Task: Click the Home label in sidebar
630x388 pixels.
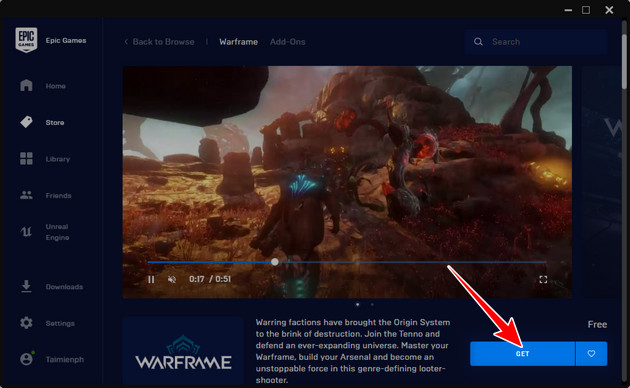Action: click(x=55, y=86)
